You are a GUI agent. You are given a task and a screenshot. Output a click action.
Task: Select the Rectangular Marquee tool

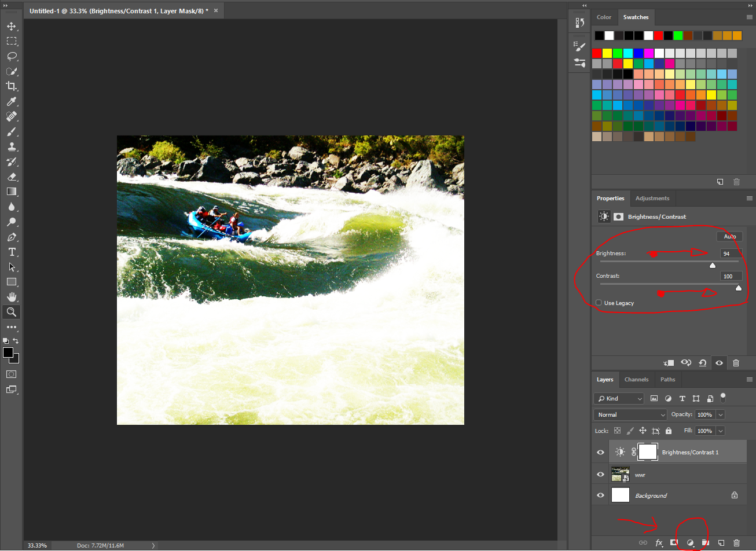click(12, 41)
